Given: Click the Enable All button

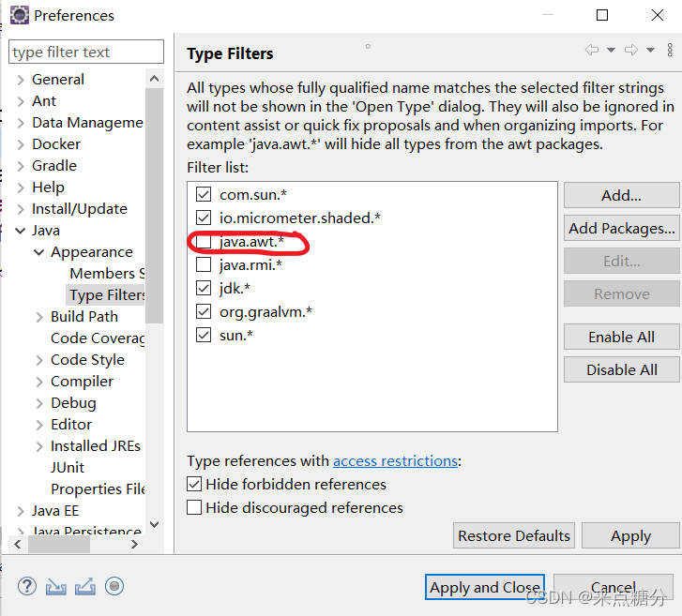Looking at the screenshot, I should (x=621, y=337).
